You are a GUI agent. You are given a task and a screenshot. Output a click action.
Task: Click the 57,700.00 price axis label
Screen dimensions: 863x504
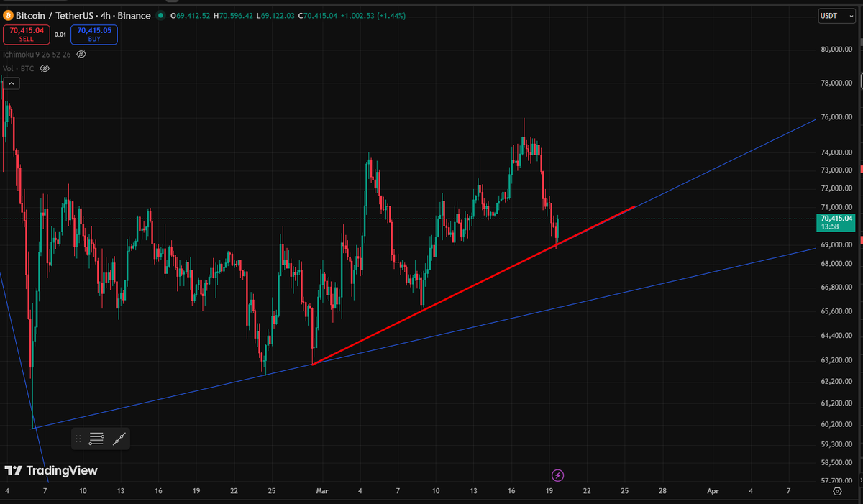click(x=836, y=481)
